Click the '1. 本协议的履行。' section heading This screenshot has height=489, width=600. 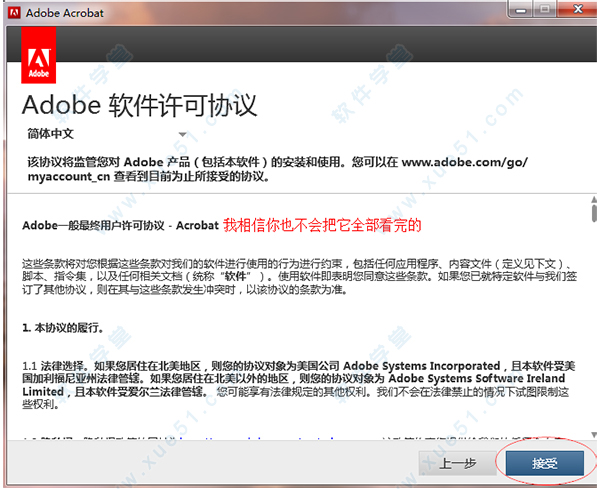[63, 328]
